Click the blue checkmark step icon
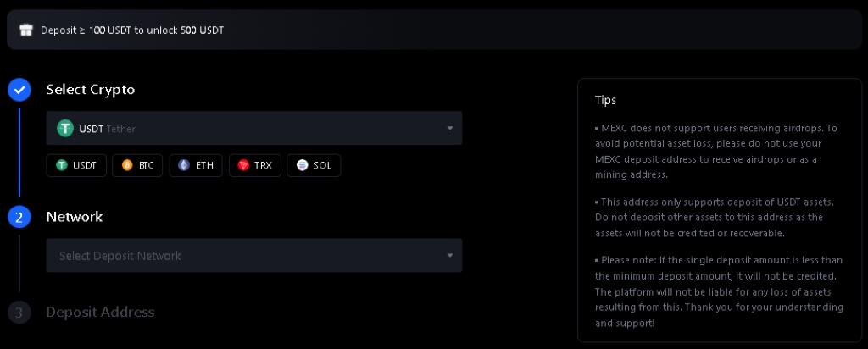The image size is (868, 349). (19, 90)
